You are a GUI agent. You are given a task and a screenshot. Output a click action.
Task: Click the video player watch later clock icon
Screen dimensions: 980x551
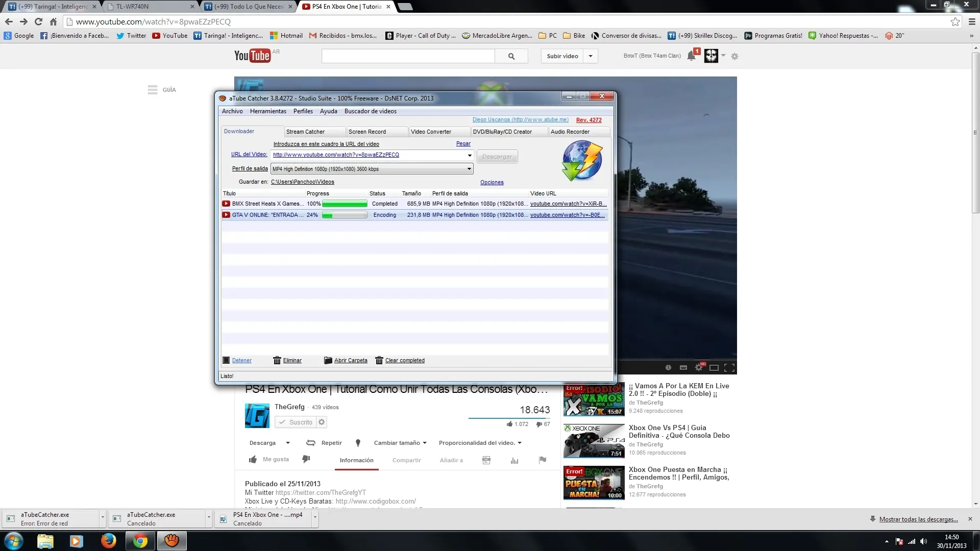[668, 367]
